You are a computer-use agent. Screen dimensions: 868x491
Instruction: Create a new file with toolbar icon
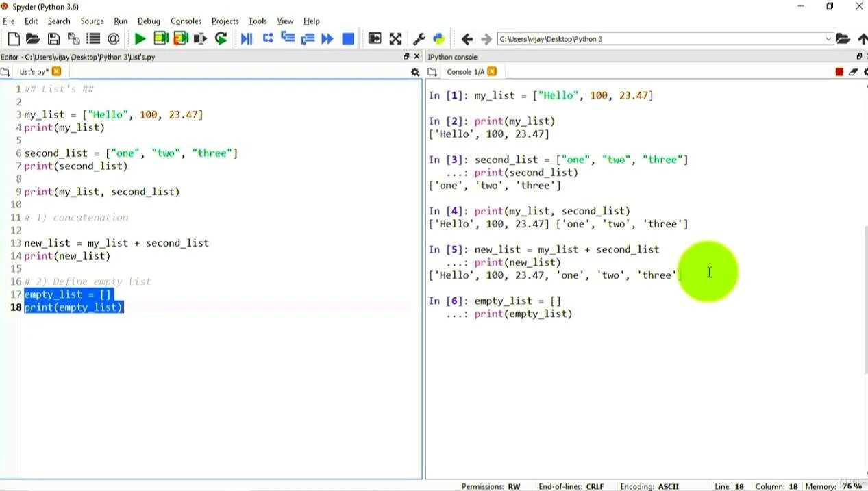(14, 39)
